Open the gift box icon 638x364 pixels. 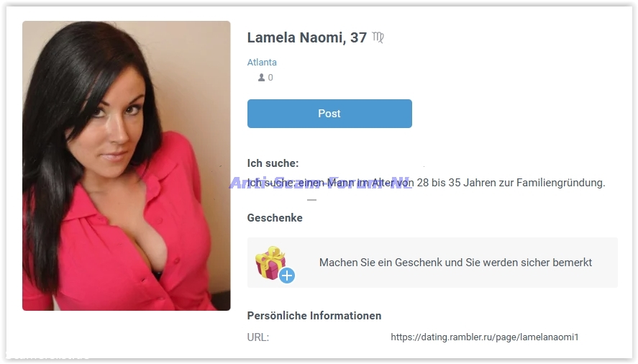coord(270,263)
